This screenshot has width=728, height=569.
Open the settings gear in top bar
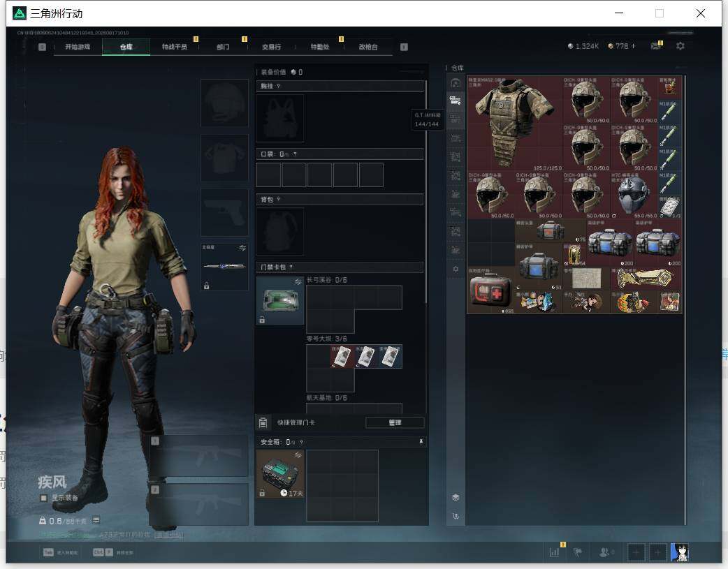(x=680, y=46)
